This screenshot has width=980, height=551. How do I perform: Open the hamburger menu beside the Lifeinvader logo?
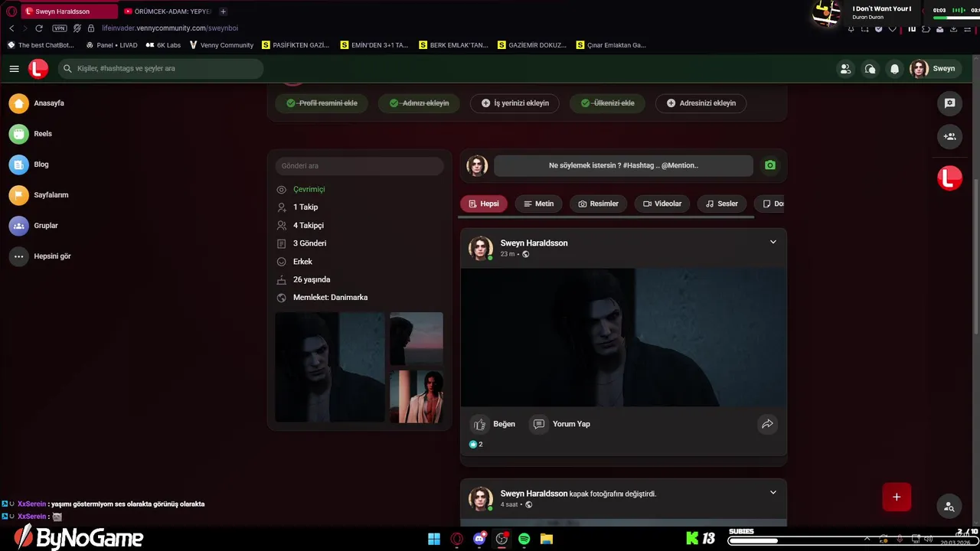point(14,69)
